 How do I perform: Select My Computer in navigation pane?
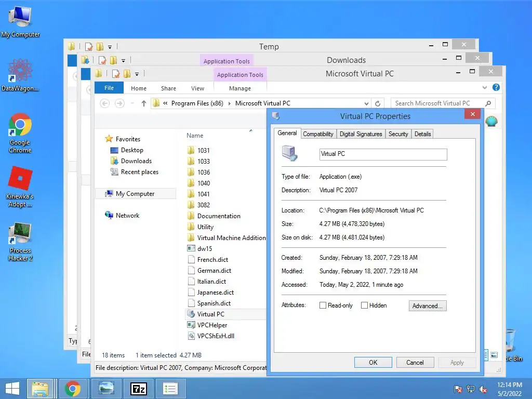(135, 194)
